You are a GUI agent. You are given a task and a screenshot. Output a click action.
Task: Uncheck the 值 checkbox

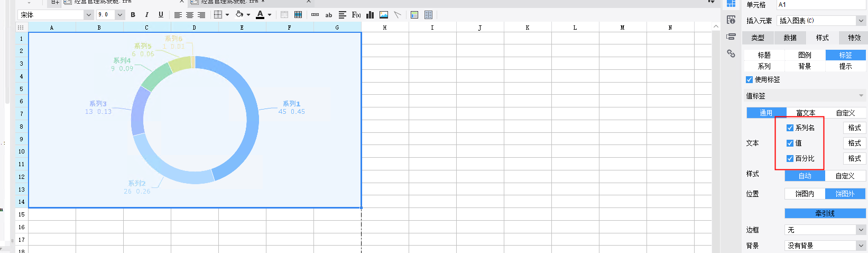coord(790,143)
